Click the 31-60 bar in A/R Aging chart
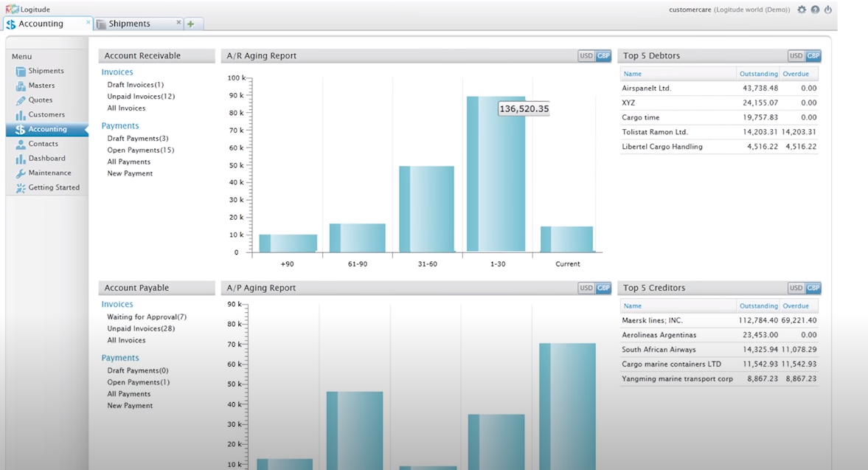The width and height of the screenshot is (868, 470). [x=426, y=210]
